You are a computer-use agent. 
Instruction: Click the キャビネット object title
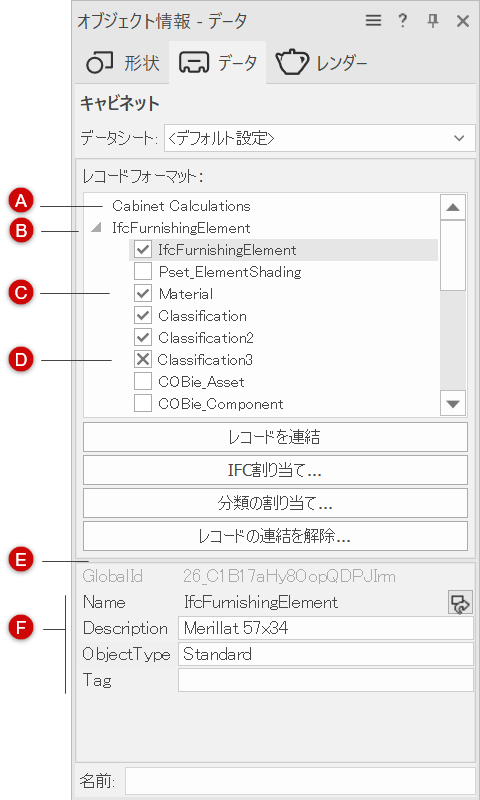pos(120,104)
